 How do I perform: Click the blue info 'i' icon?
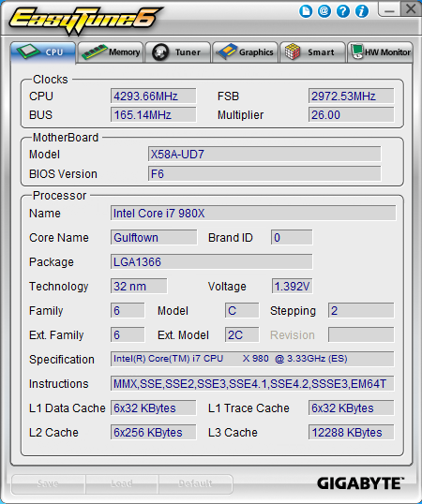tap(362, 11)
